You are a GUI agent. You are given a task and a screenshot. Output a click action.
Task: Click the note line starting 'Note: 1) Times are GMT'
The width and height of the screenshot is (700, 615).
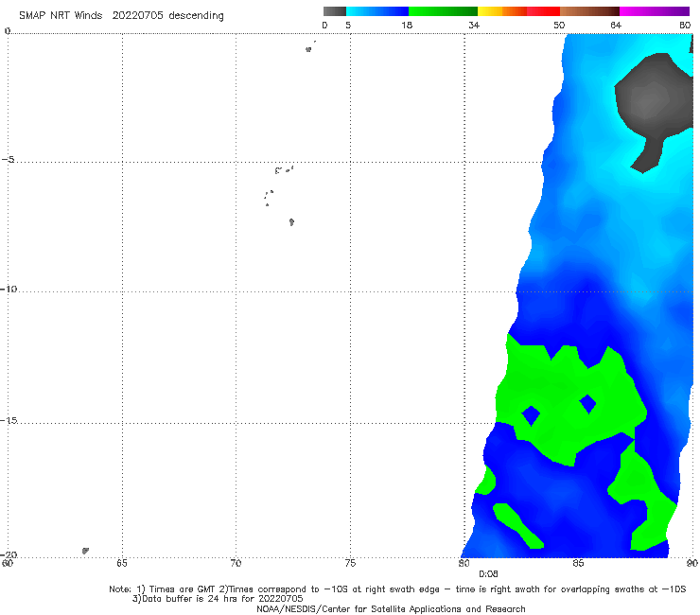click(397, 589)
